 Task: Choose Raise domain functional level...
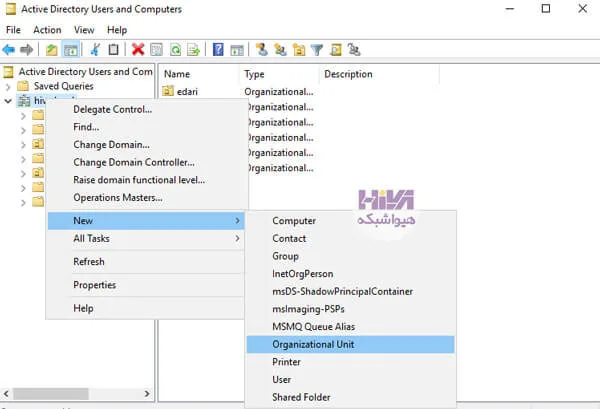[x=145, y=180]
